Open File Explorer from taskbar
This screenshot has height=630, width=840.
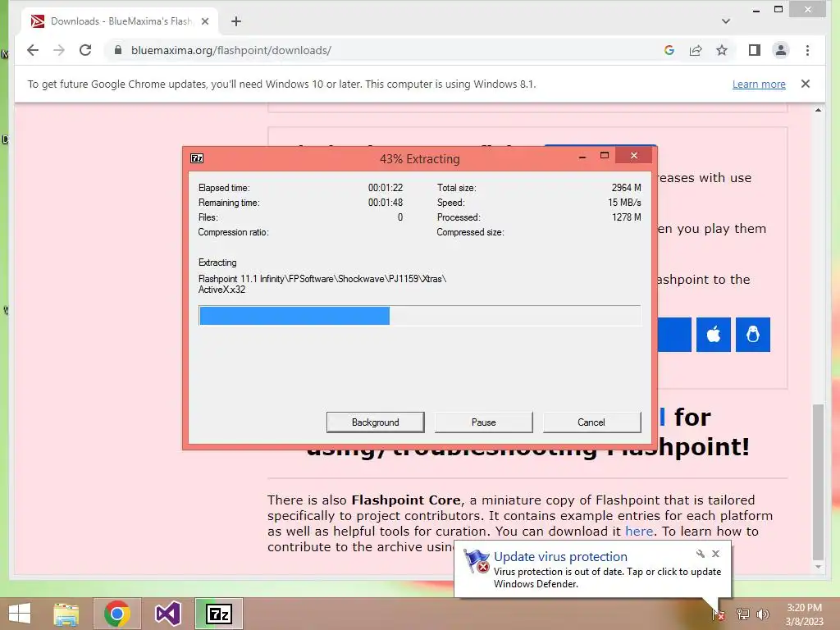pyautogui.click(x=66, y=614)
